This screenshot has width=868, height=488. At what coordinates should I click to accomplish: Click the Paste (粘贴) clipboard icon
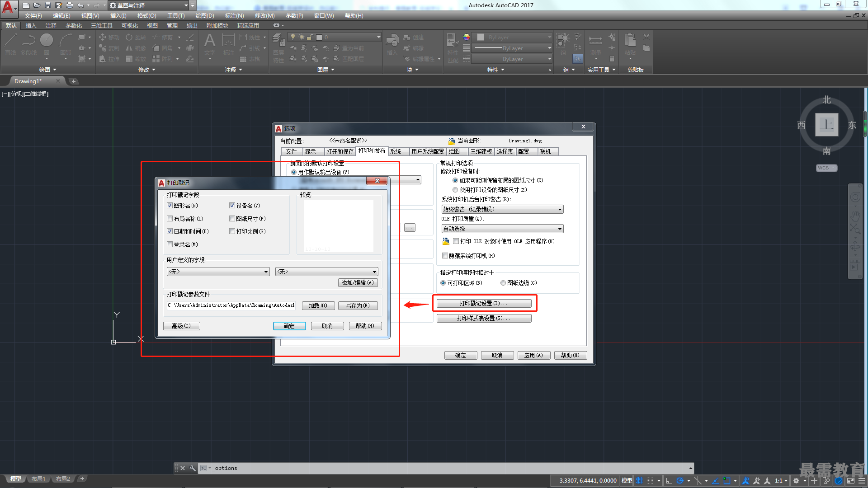coord(630,44)
